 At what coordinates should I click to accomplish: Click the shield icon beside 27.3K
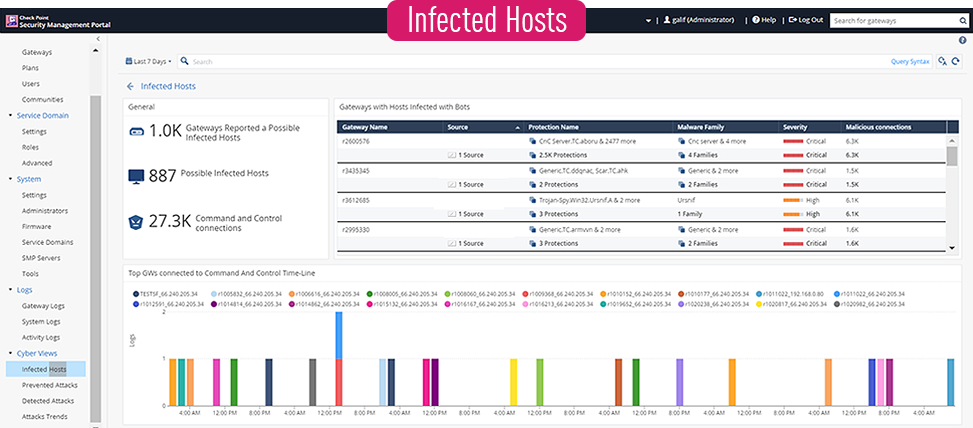pyautogui.click(x=137, y=223)
